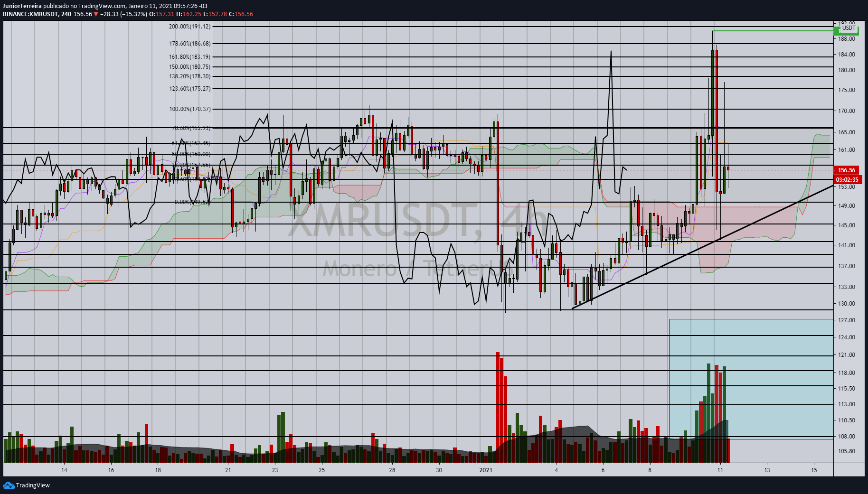Click the 178.60%(186.68) Fibonacci level label

click(189, 44)
